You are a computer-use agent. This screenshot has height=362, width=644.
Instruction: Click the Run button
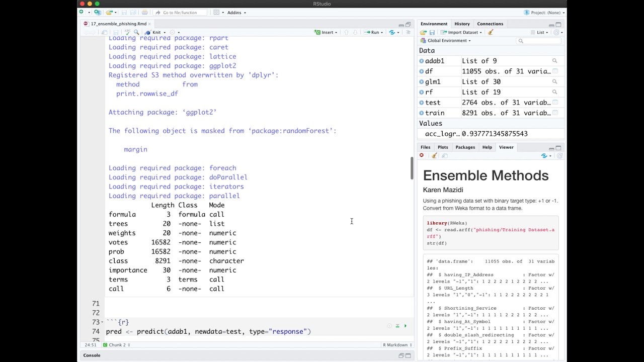[x=372, y=32]
